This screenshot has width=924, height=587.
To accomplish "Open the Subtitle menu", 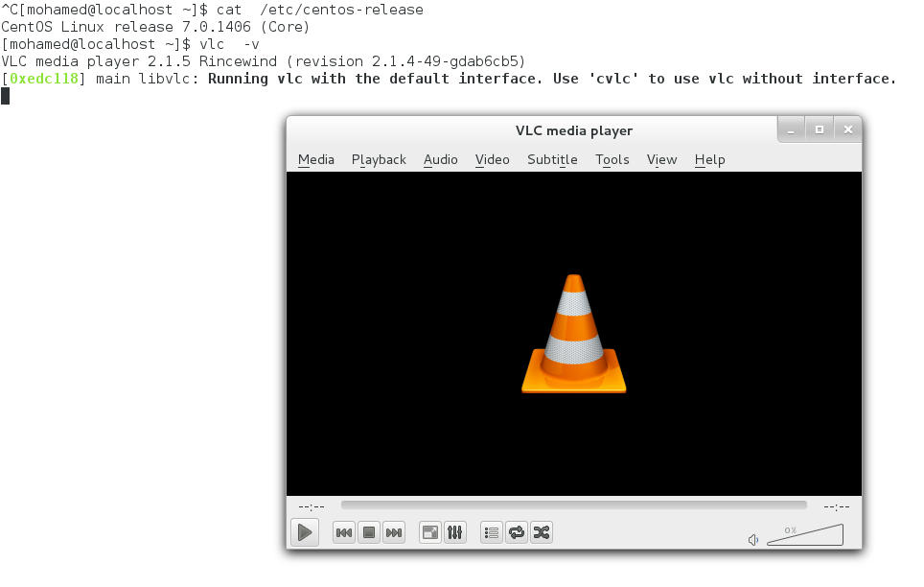I will point(552,160).
